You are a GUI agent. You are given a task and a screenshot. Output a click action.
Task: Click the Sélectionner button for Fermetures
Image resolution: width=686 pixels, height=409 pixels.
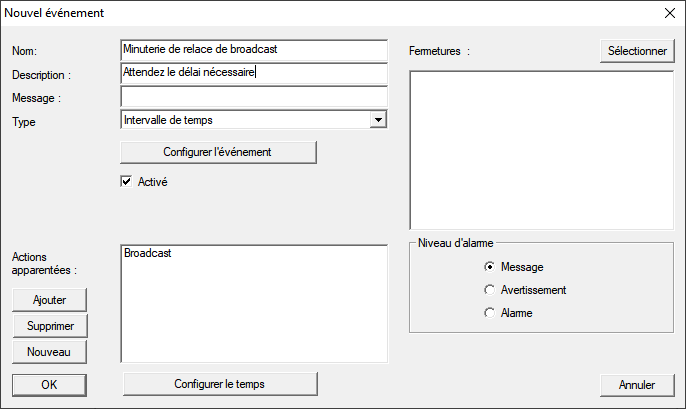(637, 51)
